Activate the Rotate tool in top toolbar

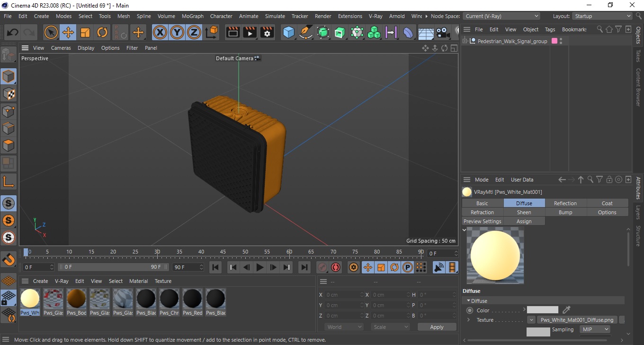[x=102, y=33]
